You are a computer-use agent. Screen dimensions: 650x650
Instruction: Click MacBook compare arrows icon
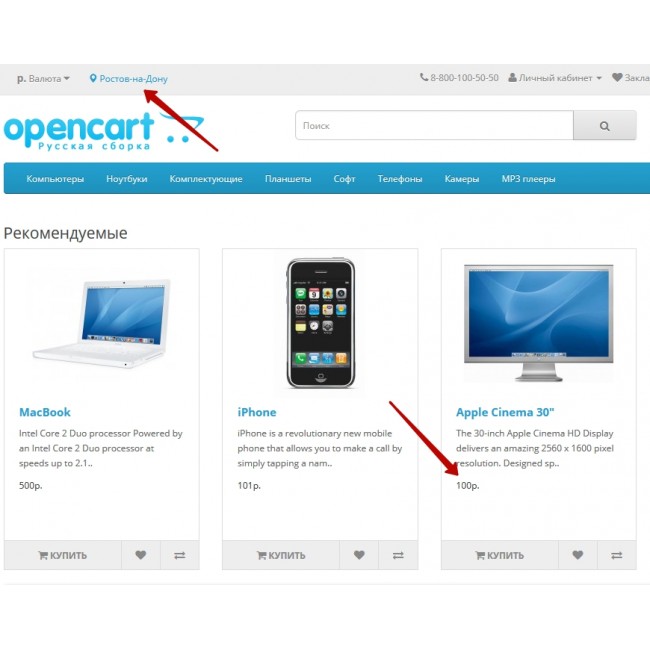pyautogui.click(x=179, y=555)
